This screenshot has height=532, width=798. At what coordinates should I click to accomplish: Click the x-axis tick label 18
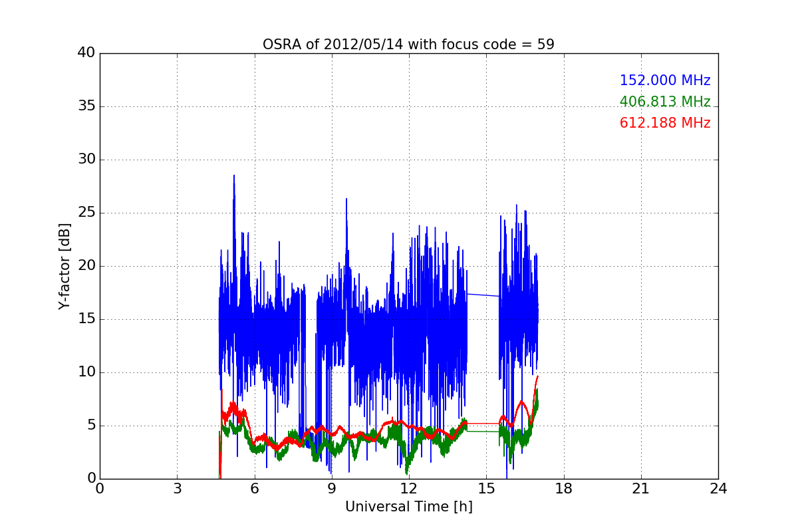point(564,489)
